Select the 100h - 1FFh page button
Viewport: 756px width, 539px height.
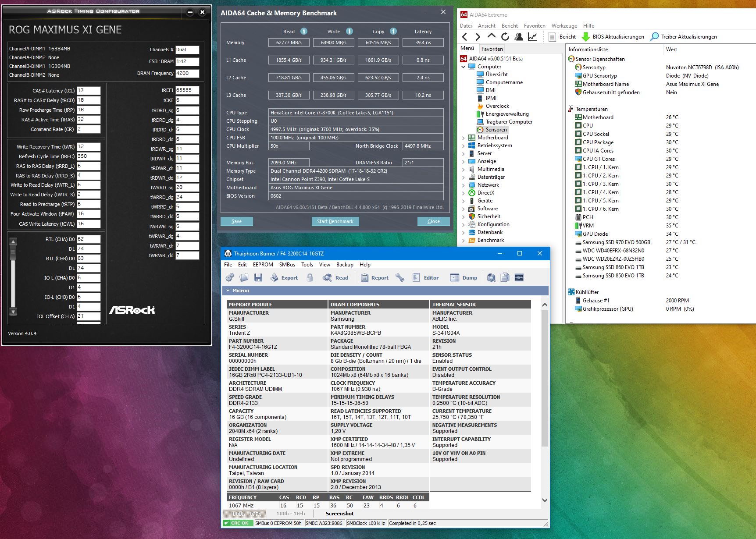tap(291, 514)
